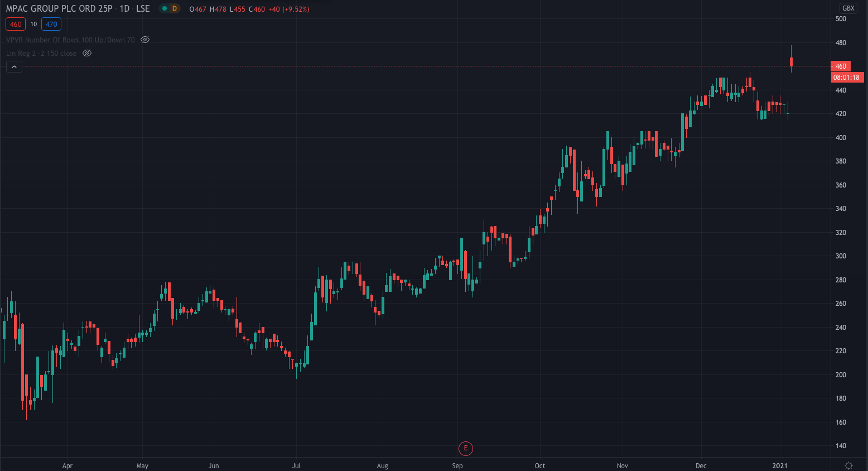Screen dimensions: 868x471
Task: Click the 400 level on the price axis
Action: (x=841, y=137)
